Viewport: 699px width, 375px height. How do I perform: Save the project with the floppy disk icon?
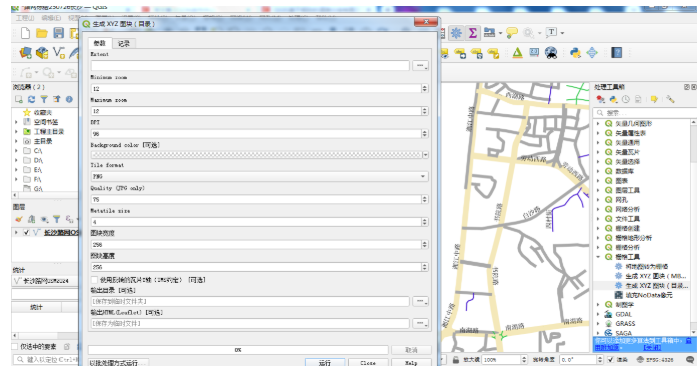[x=58, y=33]
